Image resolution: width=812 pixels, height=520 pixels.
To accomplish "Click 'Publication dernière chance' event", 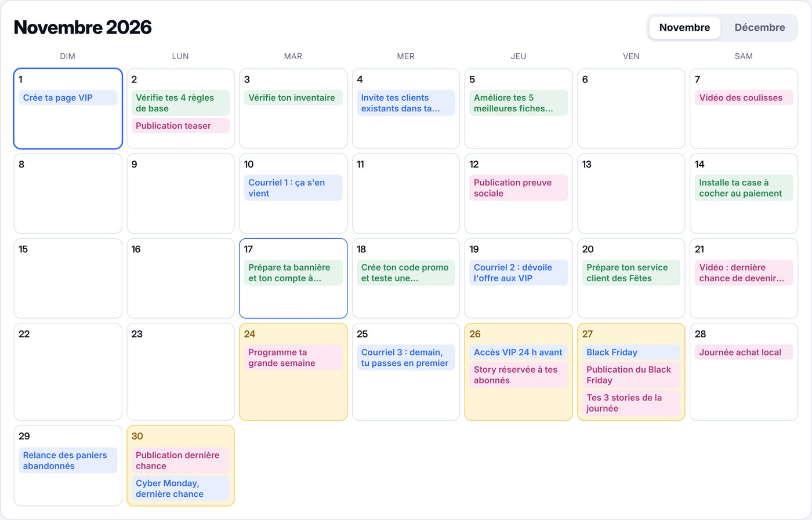I will [180, 460].
